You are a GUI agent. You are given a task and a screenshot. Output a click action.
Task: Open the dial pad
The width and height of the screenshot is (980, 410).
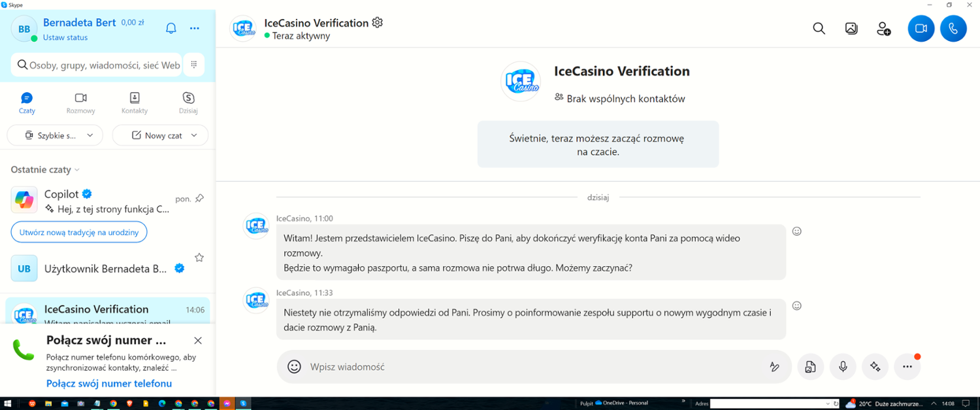tap(194, 65)
